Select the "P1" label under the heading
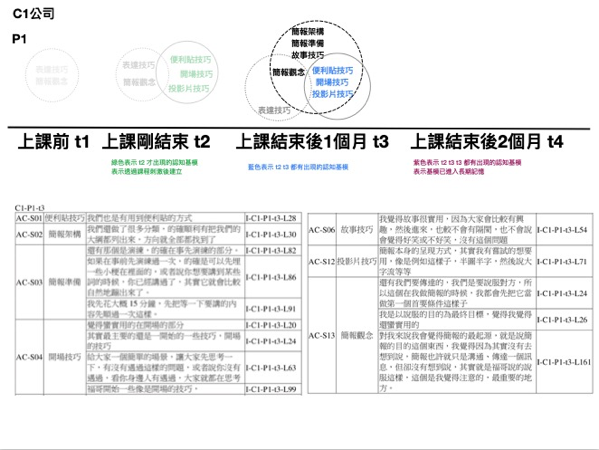Image resolution: width=599 pixels, height=450 pixels. [19, 39]
